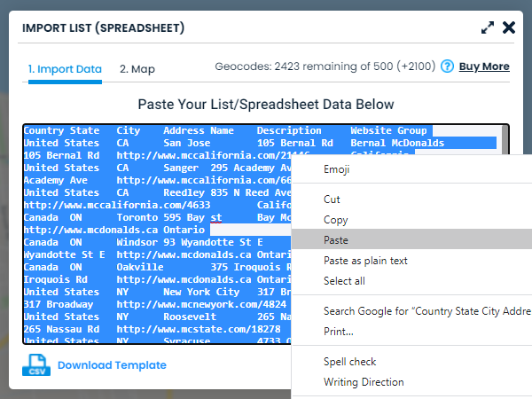Open the Buy More link
Screen dimensions: 532x399
tap(484, 66)
